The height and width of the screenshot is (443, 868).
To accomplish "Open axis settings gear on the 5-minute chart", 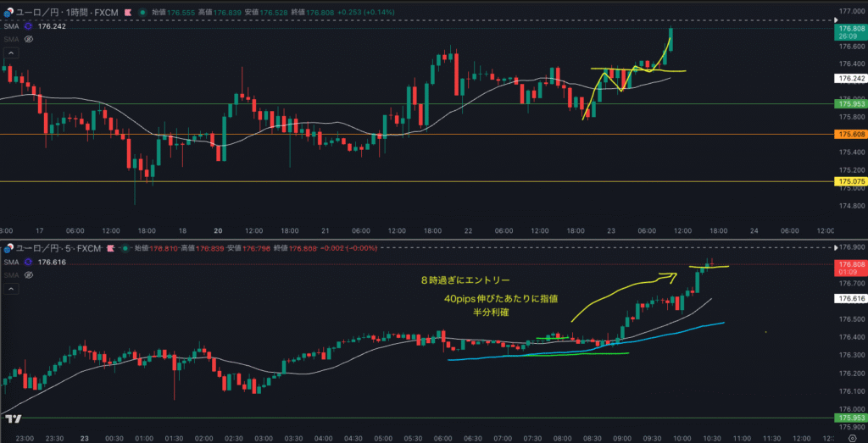I will coord(850,438).
